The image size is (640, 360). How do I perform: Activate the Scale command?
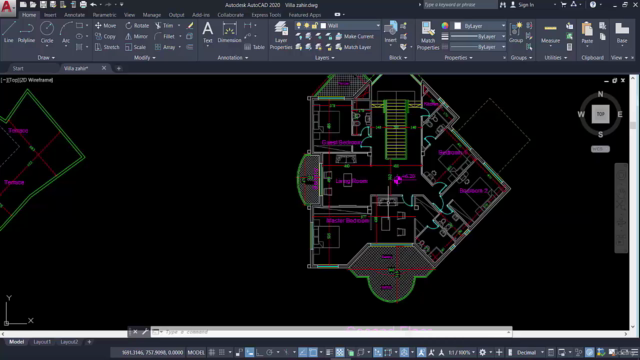[136, 47]
